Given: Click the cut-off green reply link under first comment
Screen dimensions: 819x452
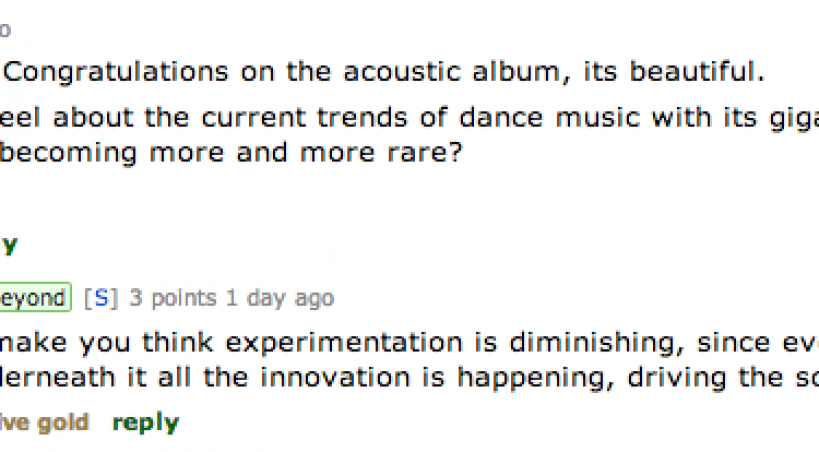Looking at the screenshot, I should click(x=9, y=245).
